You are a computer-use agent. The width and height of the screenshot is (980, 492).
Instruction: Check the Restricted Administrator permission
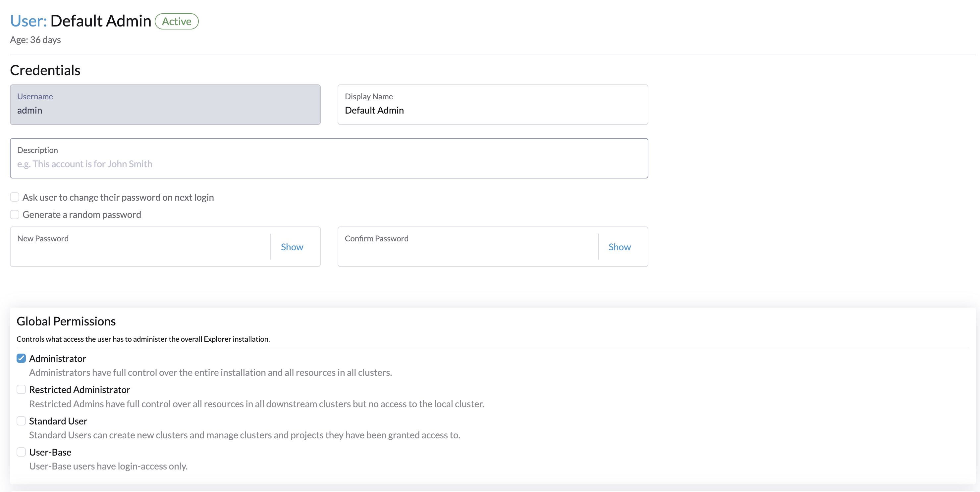[21, 389]
